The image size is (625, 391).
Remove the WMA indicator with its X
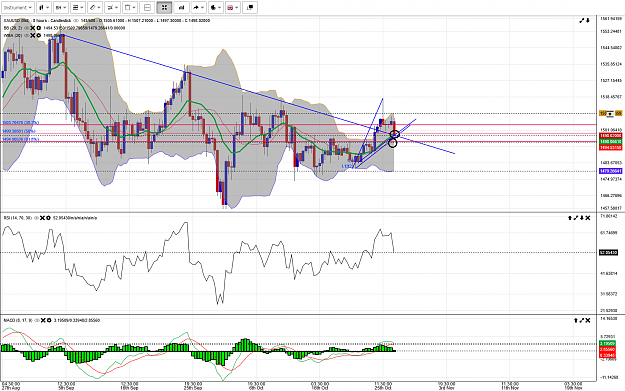tap(33, 35)
